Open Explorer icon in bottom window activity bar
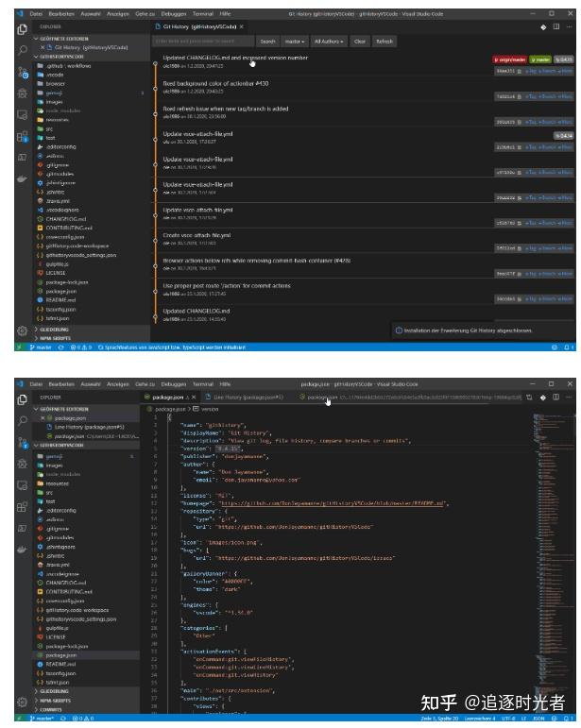The image size is (581, 728). (22, 400)
